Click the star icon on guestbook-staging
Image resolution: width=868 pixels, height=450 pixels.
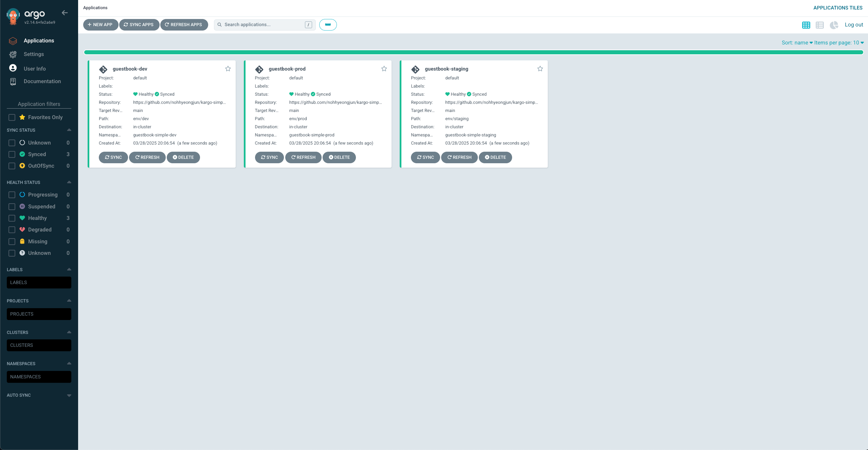click(x=540, y=69)
